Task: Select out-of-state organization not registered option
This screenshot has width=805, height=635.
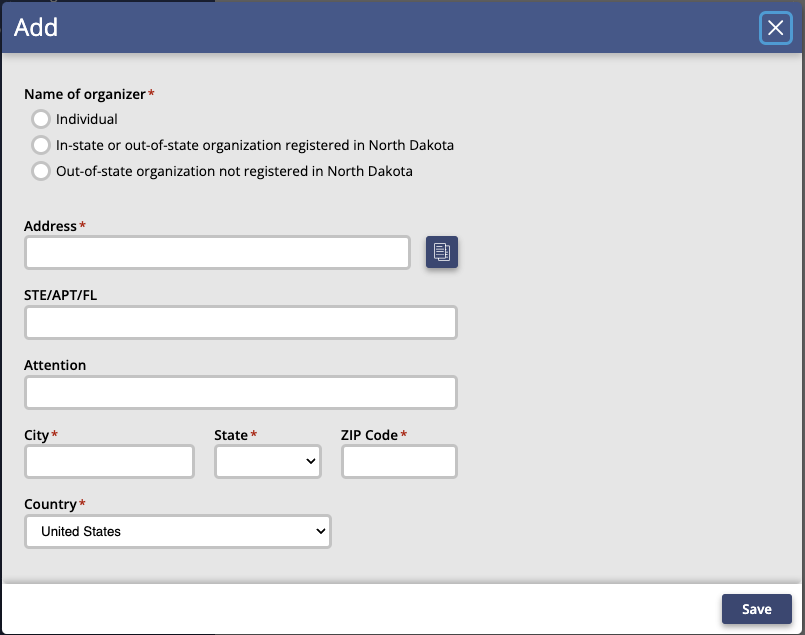Action: [x=41, y=171]
